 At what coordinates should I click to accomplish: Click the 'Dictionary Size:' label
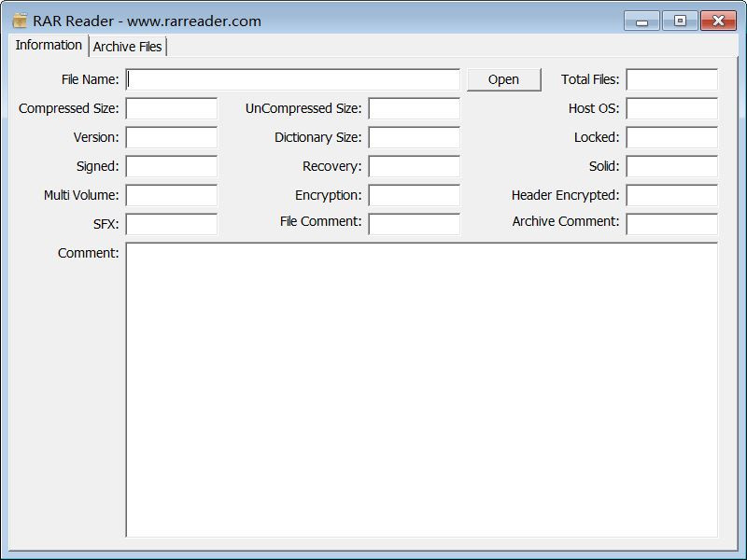pos(318,137)
